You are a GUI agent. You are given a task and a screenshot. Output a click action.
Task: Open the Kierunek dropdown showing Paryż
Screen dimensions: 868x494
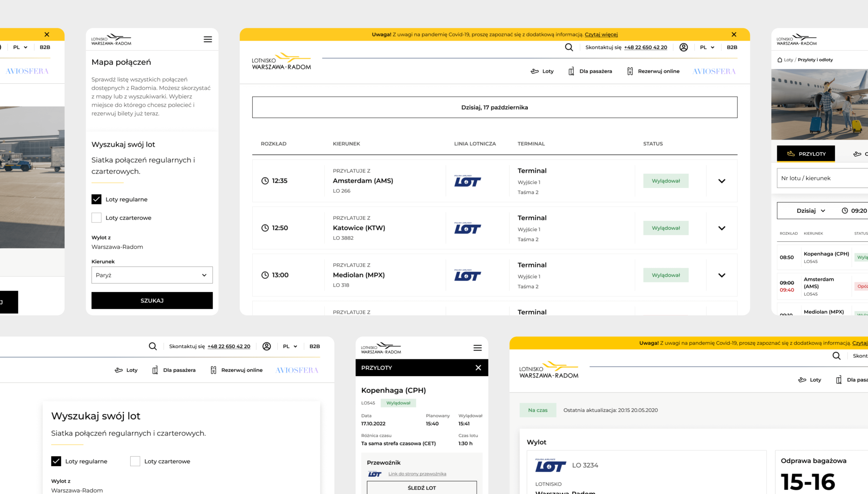point(152,275)
